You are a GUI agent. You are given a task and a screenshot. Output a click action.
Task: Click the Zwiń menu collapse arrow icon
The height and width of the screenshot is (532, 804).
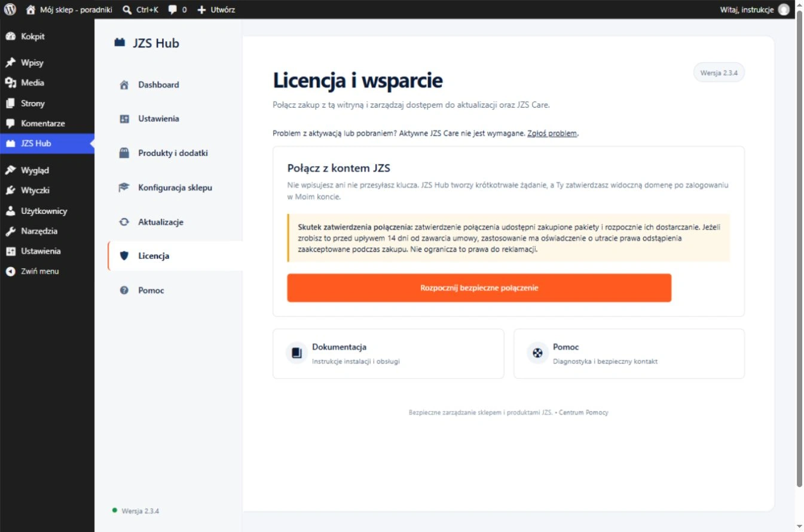[x=10, y=271]
